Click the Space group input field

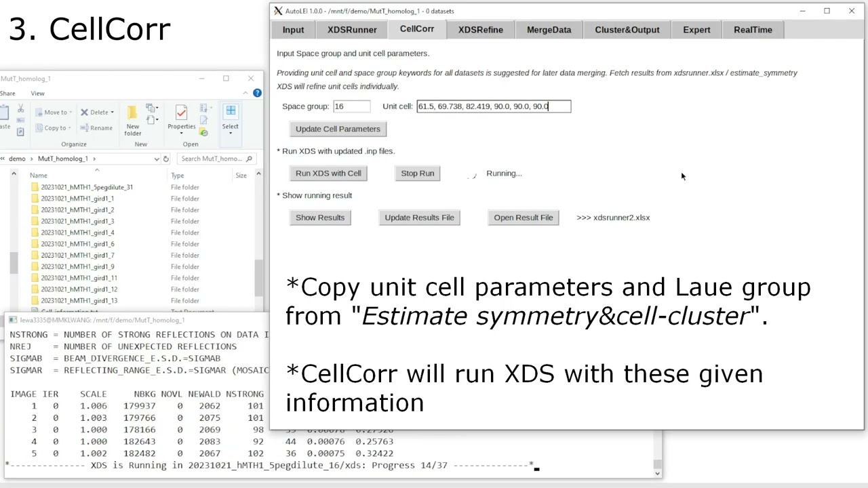pyautogui.click(x=351, y=106)
